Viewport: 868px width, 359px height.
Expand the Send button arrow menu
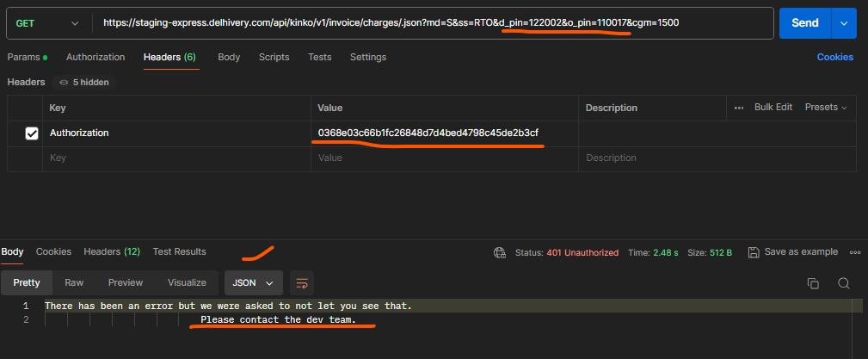point(844,23)
